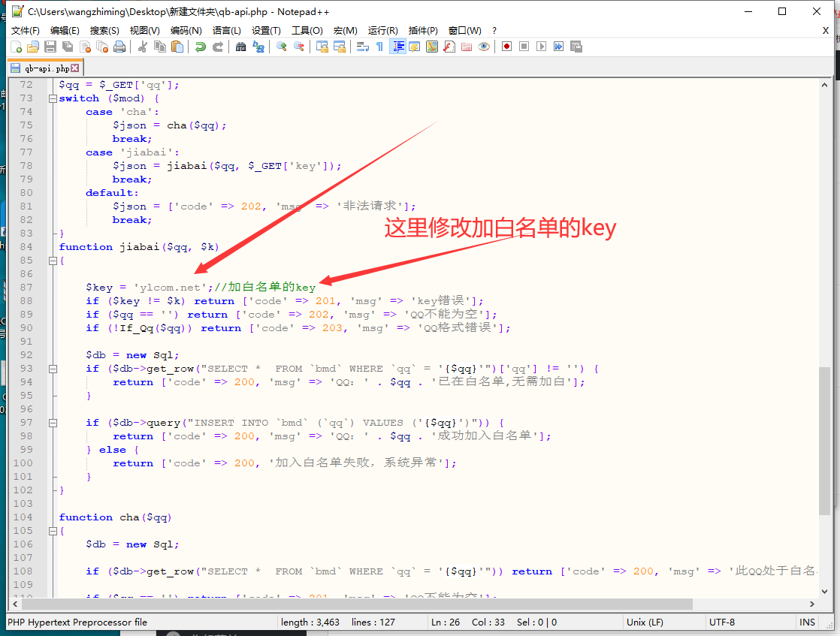Toggle file monitoring with the eye icon
840x636 pixels.
pos(484,47)
